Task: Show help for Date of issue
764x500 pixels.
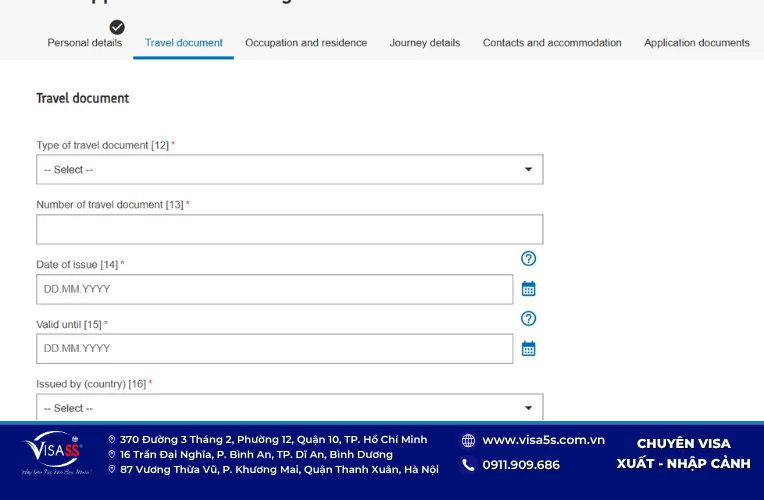Action: pyautogui.click(x=529, y=259)
